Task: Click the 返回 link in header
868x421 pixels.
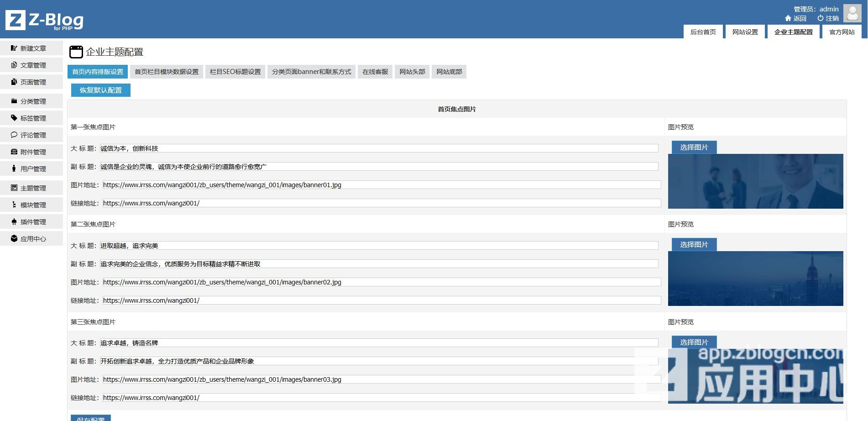Action: tap(800, 18)
